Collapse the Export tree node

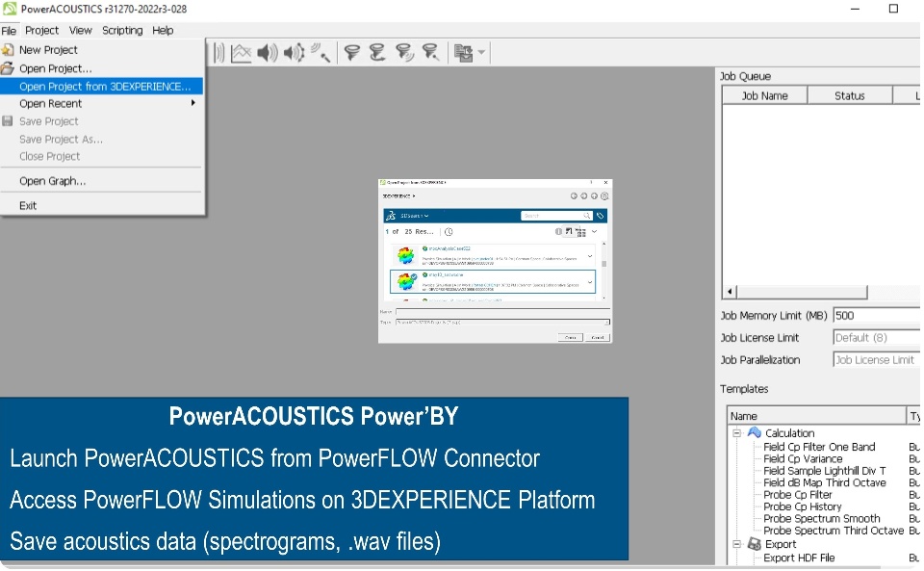point(736,544)
